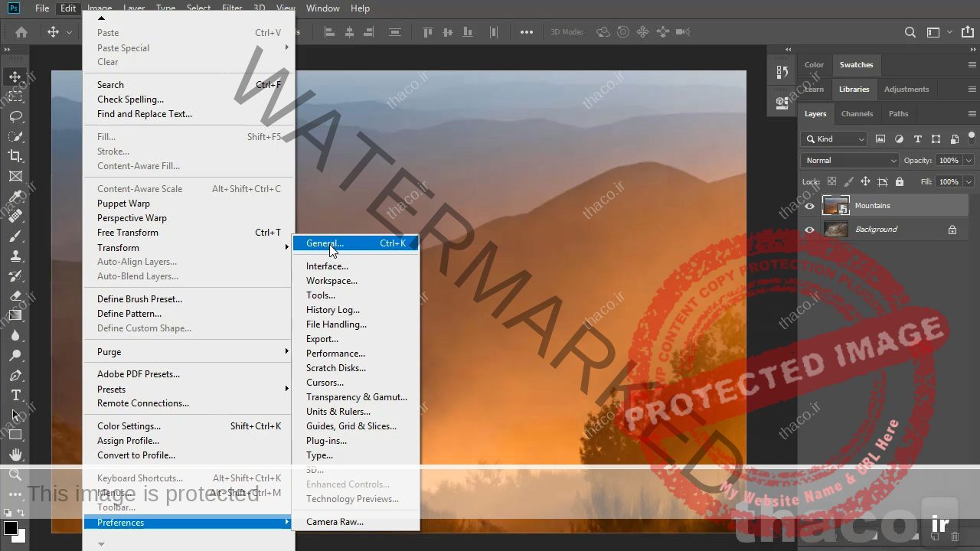980x551 pixels.
Task: Hide the Mountains layer eye icon
Action: pos(809,206)
